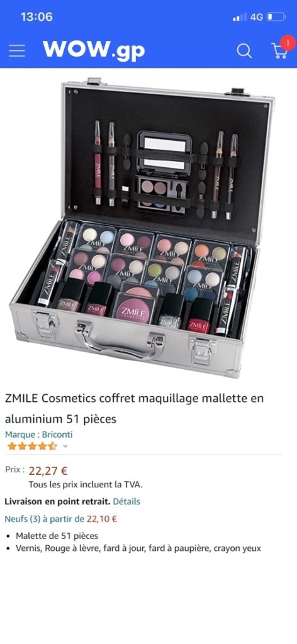Image resolution: width=297 pixels, height=644 pixels.
Task: Tap the Tous les prix incluent la TVA note
Action: coord(86,485)
